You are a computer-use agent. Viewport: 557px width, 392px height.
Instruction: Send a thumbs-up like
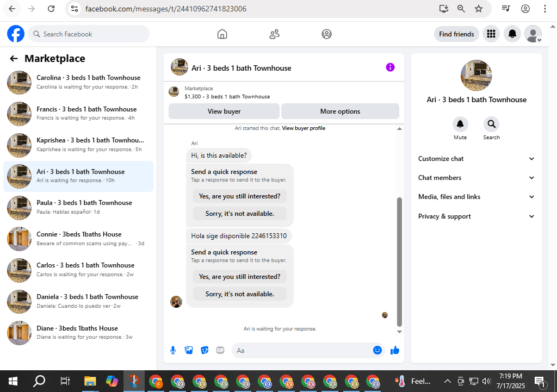(395, 351)
